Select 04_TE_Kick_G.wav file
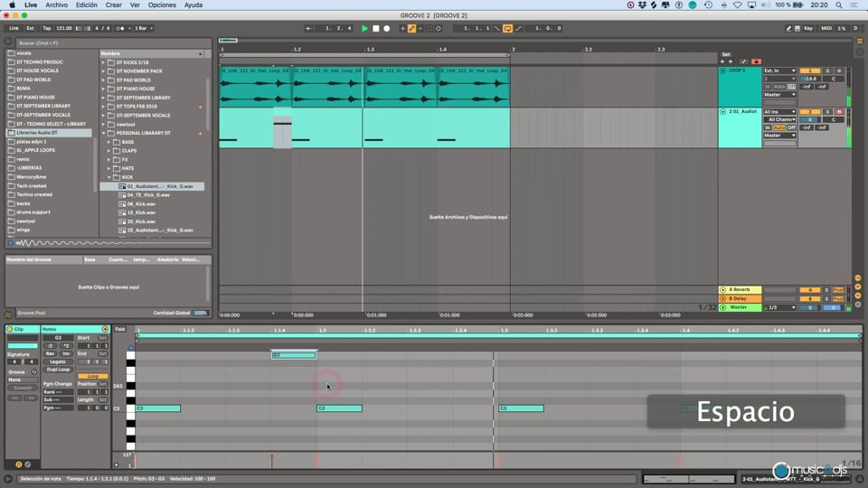868x488 pixels. [148, 195]
